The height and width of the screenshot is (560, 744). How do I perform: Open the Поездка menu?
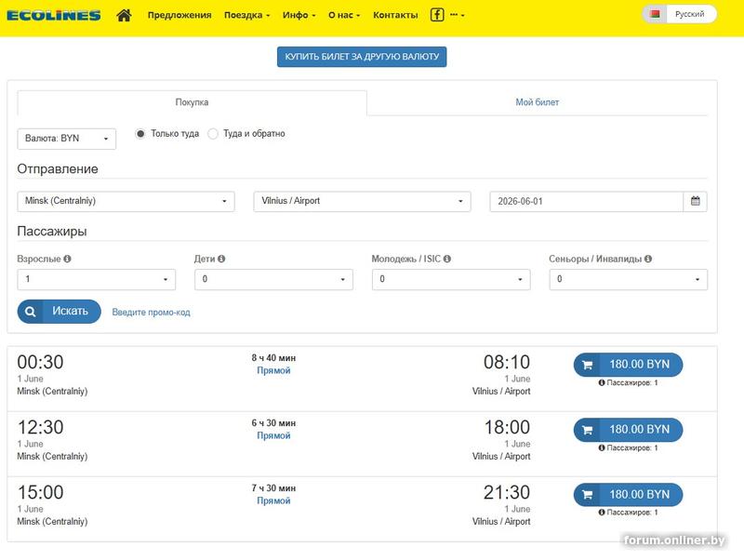tap(246, 16)
